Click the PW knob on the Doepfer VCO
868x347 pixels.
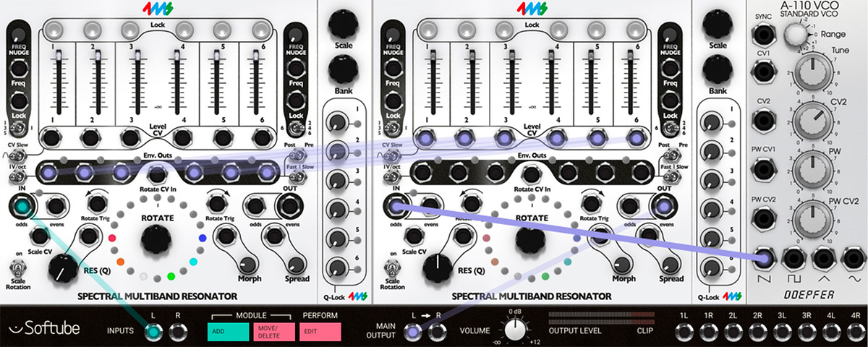click(x=812, y=171)
